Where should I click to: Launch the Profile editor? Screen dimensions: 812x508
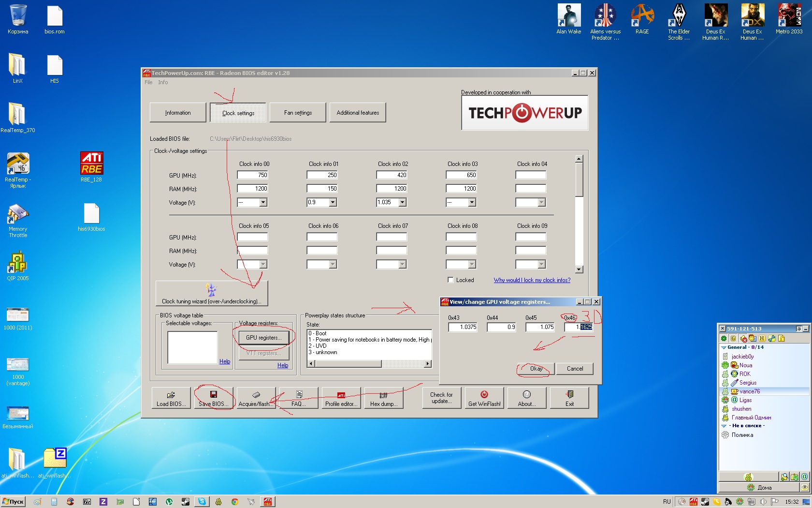pos(341,398)
